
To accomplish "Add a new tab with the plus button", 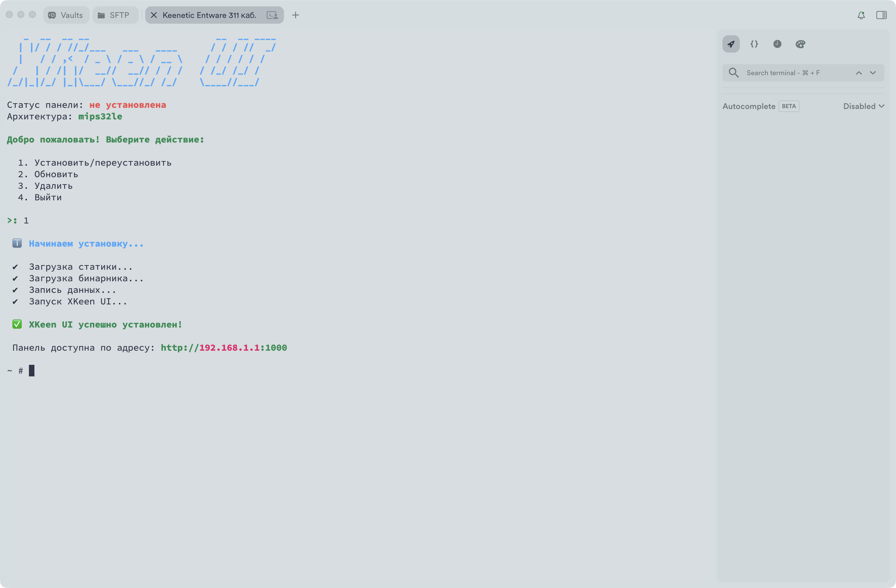I will click(x=296, y=15).
